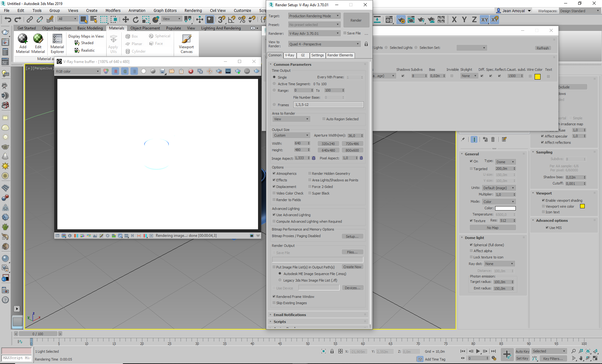Viewport: 602px width, 364px height.
Task: Uncheck the Atmospherics option
Action: (x=274, y=173)
